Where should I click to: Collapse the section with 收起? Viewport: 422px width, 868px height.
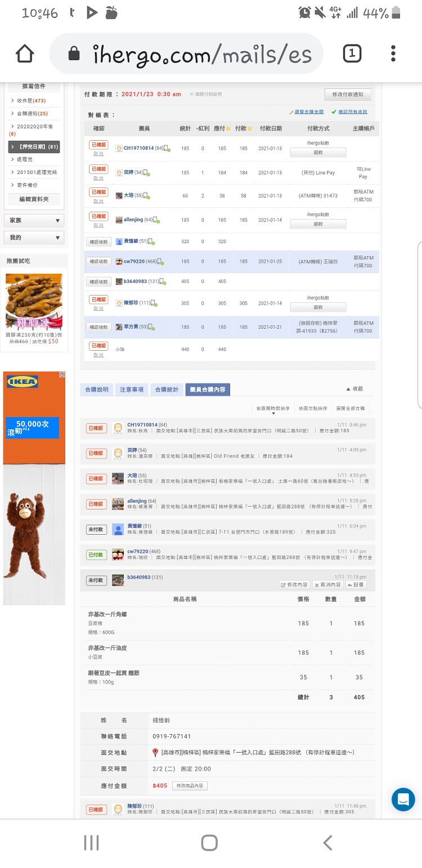[x=354, y=389]
